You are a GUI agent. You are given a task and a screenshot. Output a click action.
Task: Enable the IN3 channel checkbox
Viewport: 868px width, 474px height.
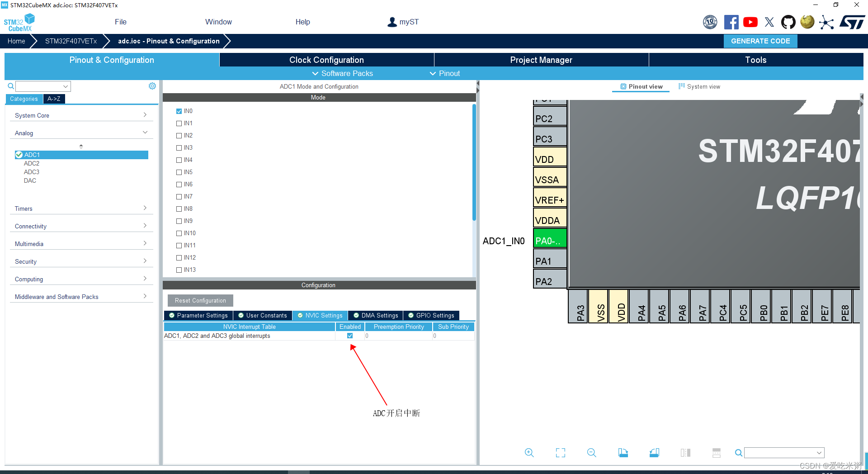(179, 148)
